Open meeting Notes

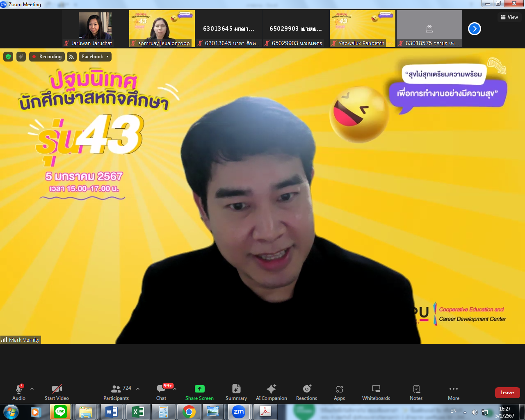(x=416, y=392)
